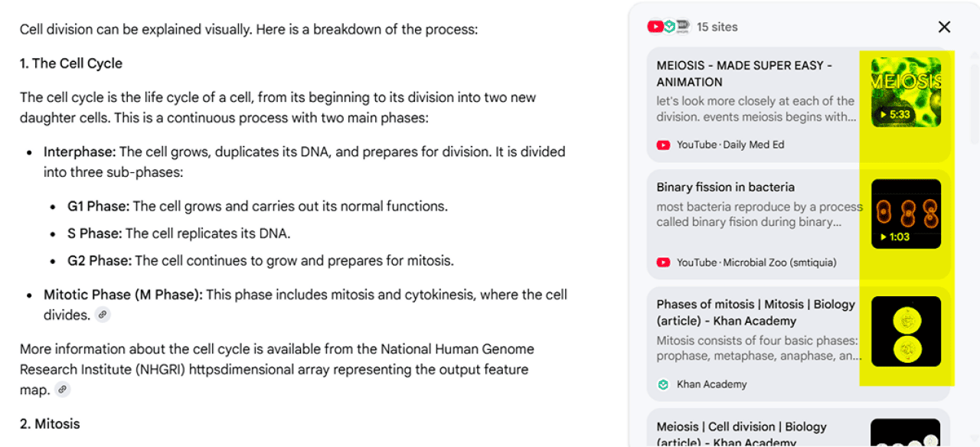Click the 15 sites label
This screenshot has width=980, height=447.
pyautogui.click(x=717, y=26)
